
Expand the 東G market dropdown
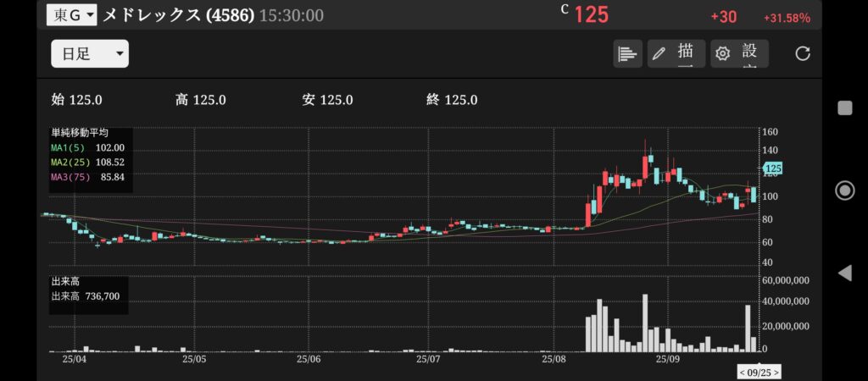pyautogui.click(x=71, y=14)
